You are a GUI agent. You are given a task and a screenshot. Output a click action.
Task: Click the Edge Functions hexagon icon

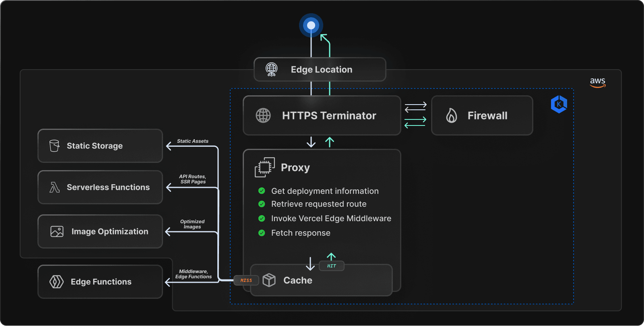(x=56, y=282)
